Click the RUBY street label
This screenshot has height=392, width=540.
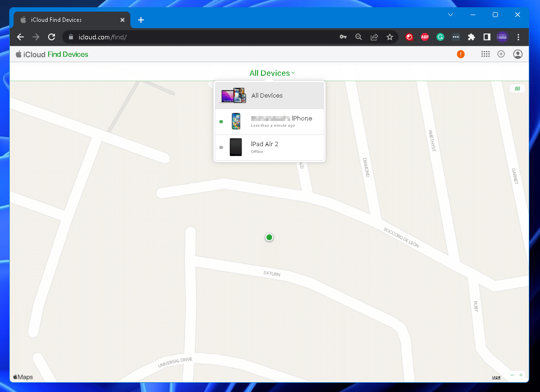tap(476, 306)
